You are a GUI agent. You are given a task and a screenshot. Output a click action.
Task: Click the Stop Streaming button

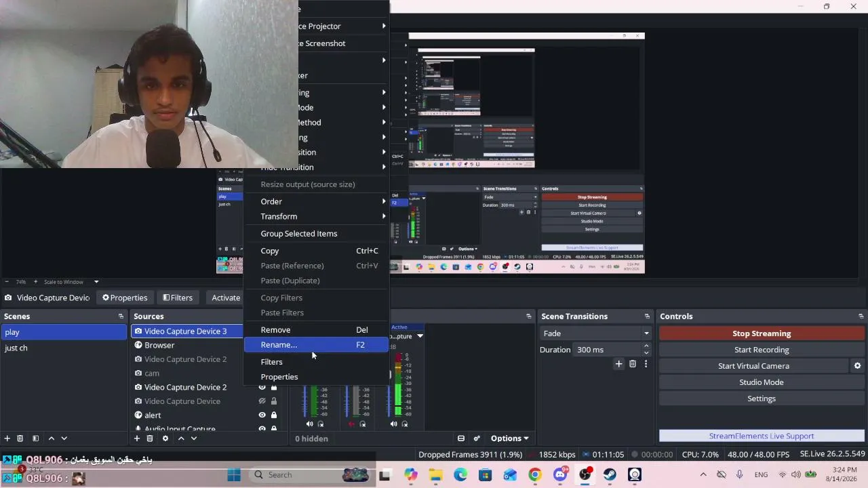point(762,333)
